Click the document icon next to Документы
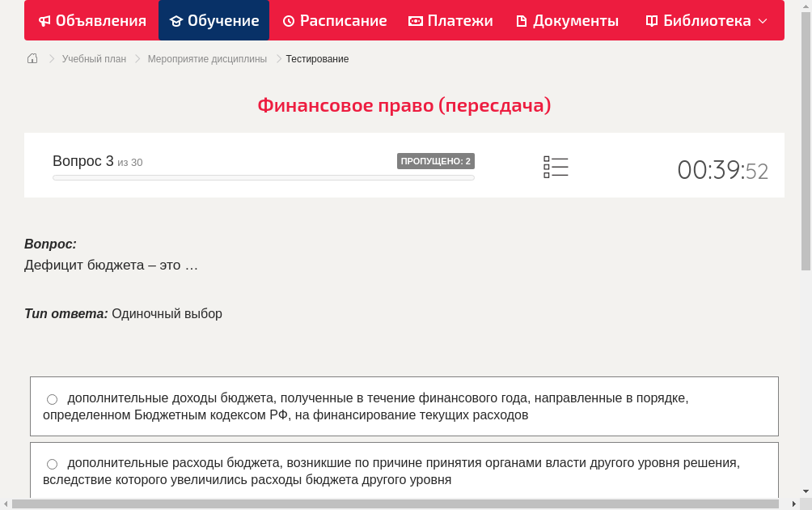Viewport: 812px width, 510px height. tap(522, 20)
